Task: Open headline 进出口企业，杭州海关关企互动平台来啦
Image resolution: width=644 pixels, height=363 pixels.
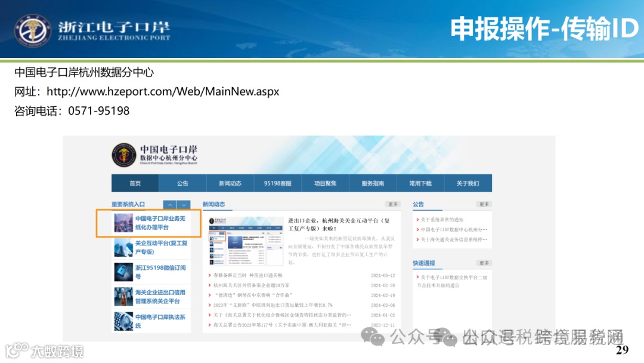Action: click(339, 224)
